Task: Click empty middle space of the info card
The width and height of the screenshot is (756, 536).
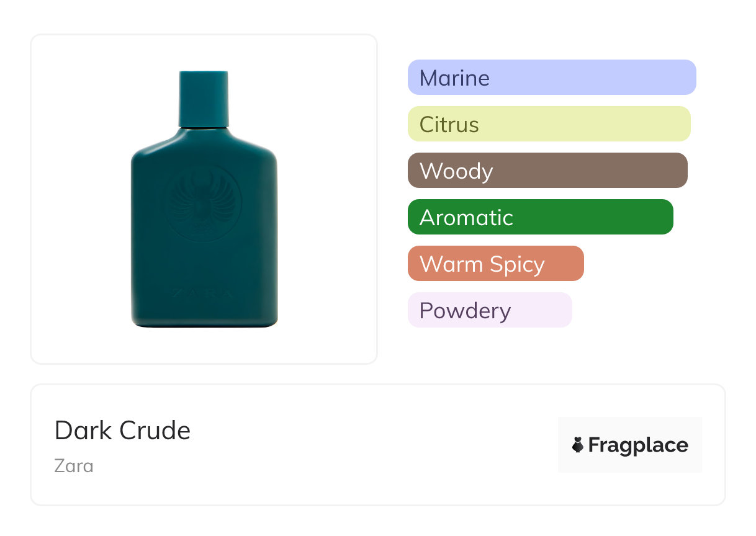Action: click(x=372, y=445)
